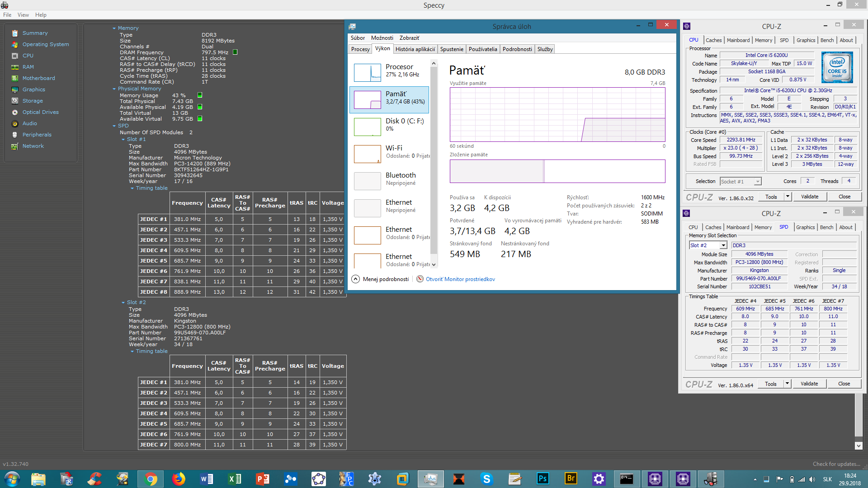The width and height of the screenshot is (868, 488).
Task: Open Optical Drives section in Speccy
Action: click(x=41, y=112)
